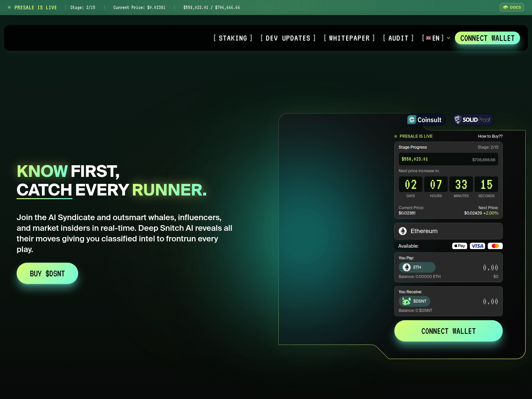
Task: Open the How to Buy?? link
Action: (x=490, y=136)
